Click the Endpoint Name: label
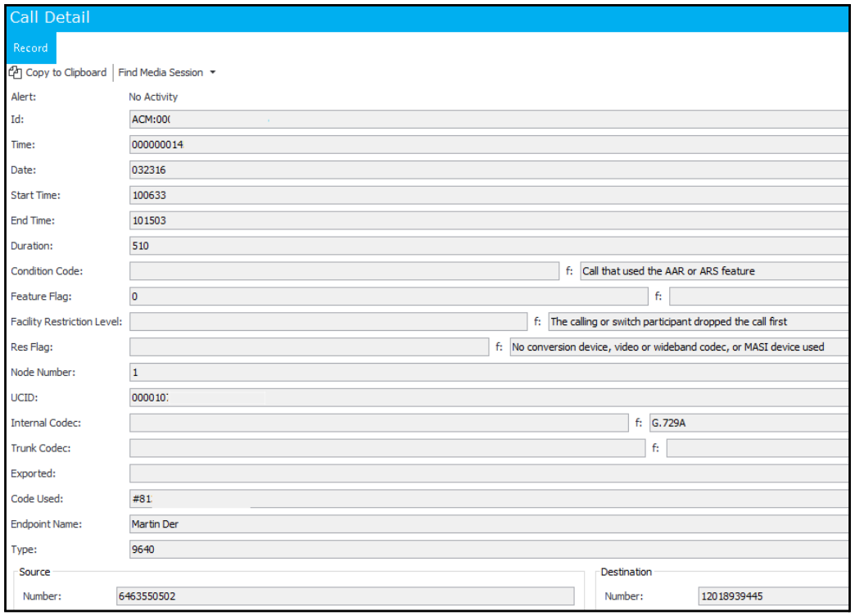Image resolution: width=855 pixels, height=616 pixels. 47,524
